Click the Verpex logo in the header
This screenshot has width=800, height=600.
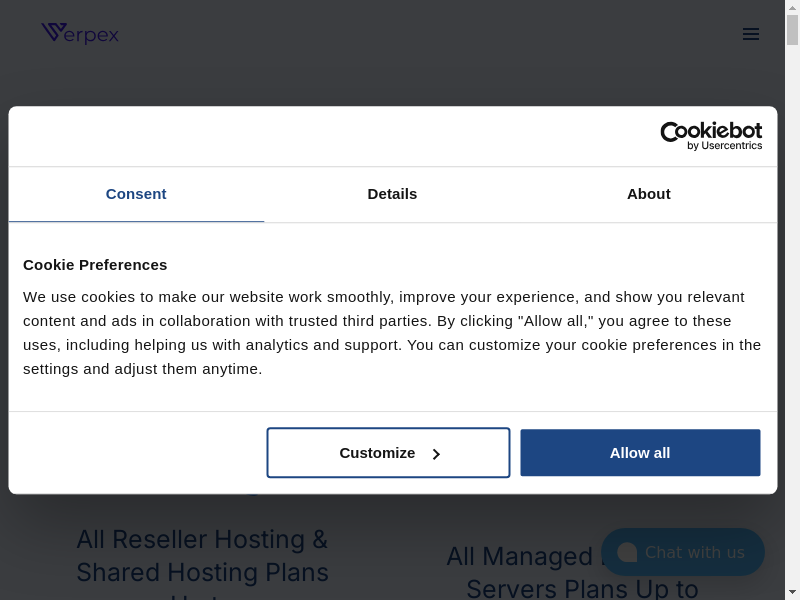click(80, 34)
